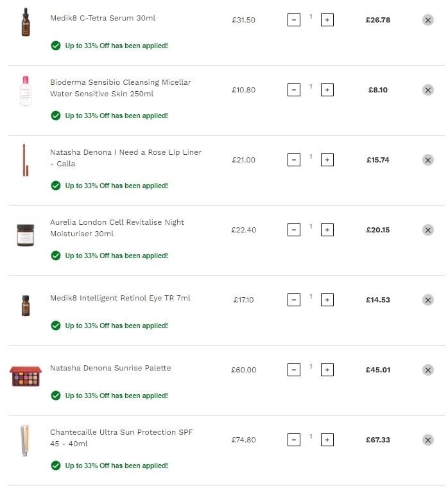Open Natasha Denona Sunrise Palette product link
The image size is (448, 488).
pyautogui.click(x=110, y=368)
